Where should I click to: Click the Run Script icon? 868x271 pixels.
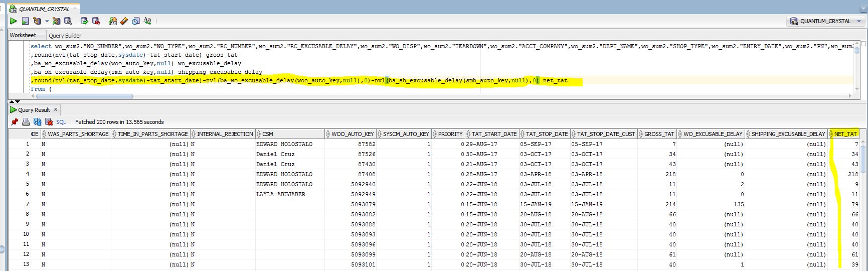[x=25, y=21]
